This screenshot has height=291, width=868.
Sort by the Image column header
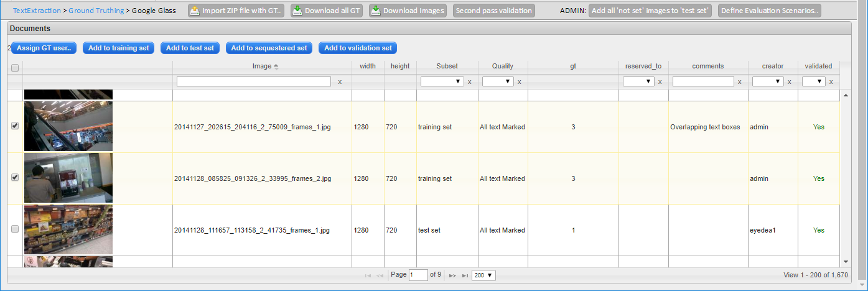point(262,67)
